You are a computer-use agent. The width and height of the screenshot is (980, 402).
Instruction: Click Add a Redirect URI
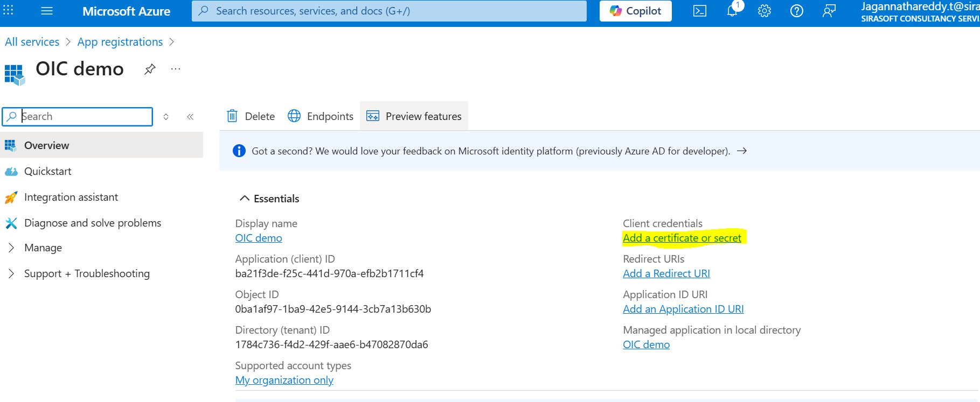[666, 273]
